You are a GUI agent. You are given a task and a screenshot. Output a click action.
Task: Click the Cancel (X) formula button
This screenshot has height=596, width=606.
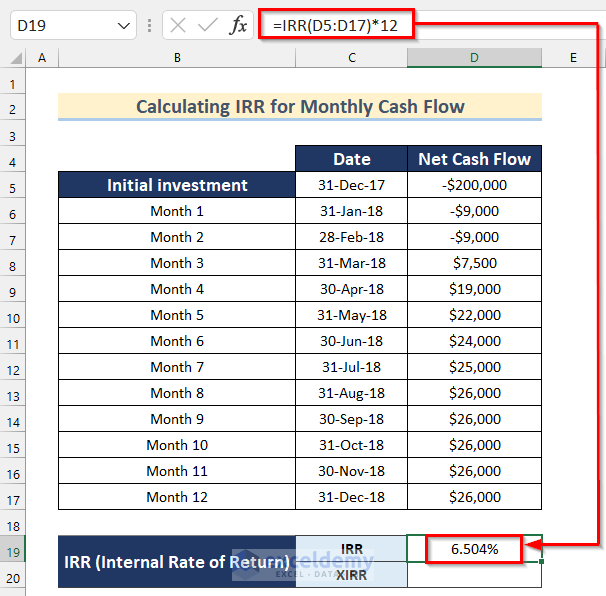pos(178,26)
